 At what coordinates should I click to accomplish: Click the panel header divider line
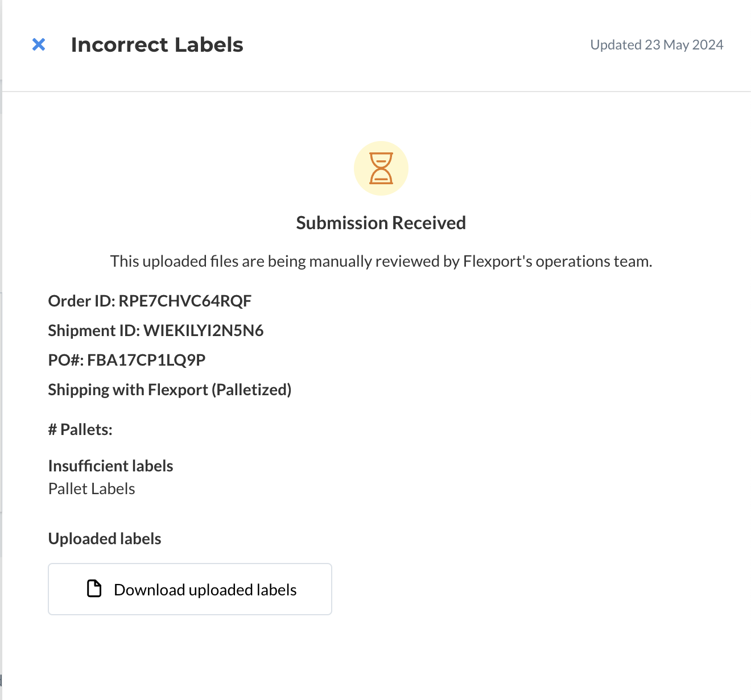coord(375,92)
